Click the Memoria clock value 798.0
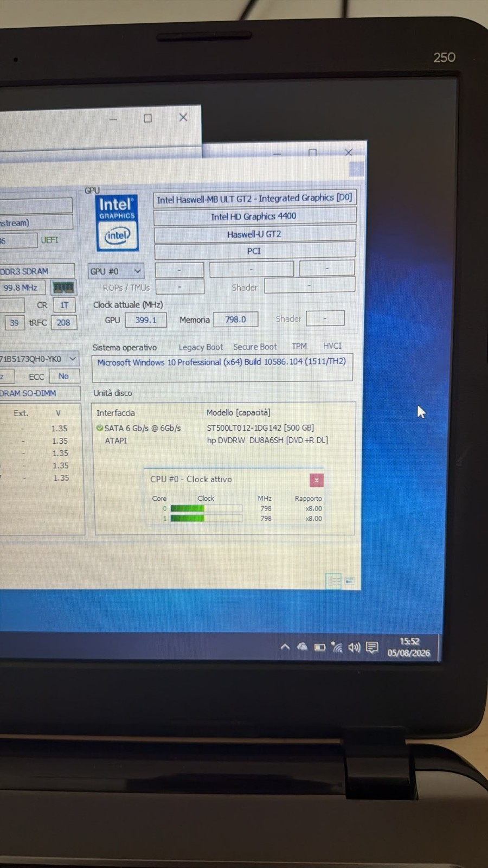This screenshot has height=868, width=488. tap(236, 320)
